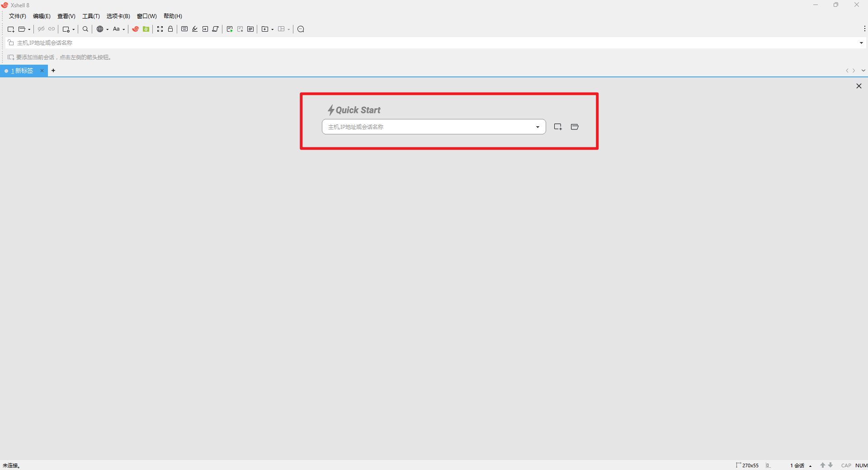Click the lock screen padlock icon
The height and width of the screenshot is (470, 868).
pyautogui.click(x=170, y=29)
